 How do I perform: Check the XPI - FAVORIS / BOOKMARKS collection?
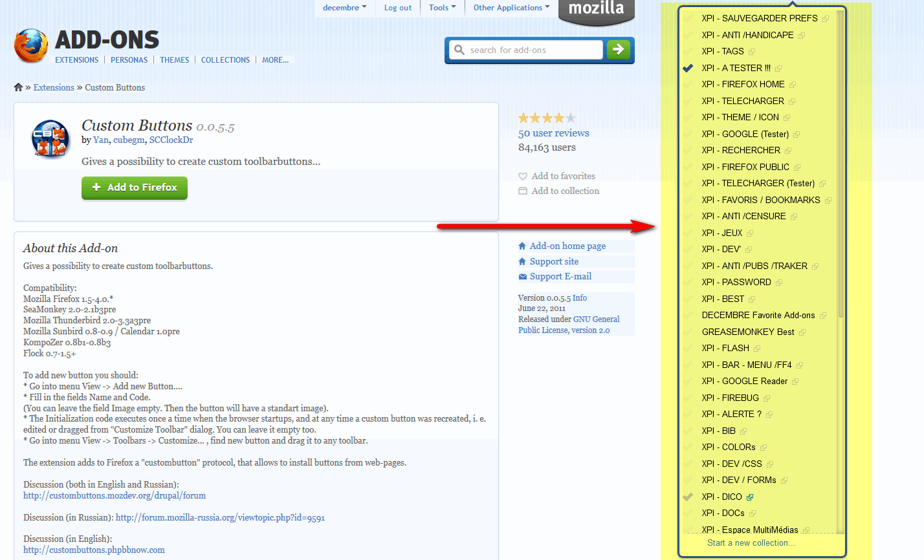pos(688,200)
